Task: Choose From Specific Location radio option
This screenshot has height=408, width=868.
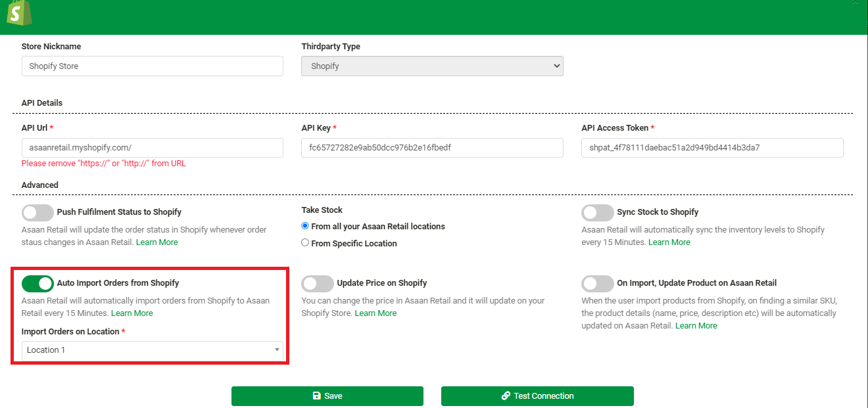Action: (305, 243)
